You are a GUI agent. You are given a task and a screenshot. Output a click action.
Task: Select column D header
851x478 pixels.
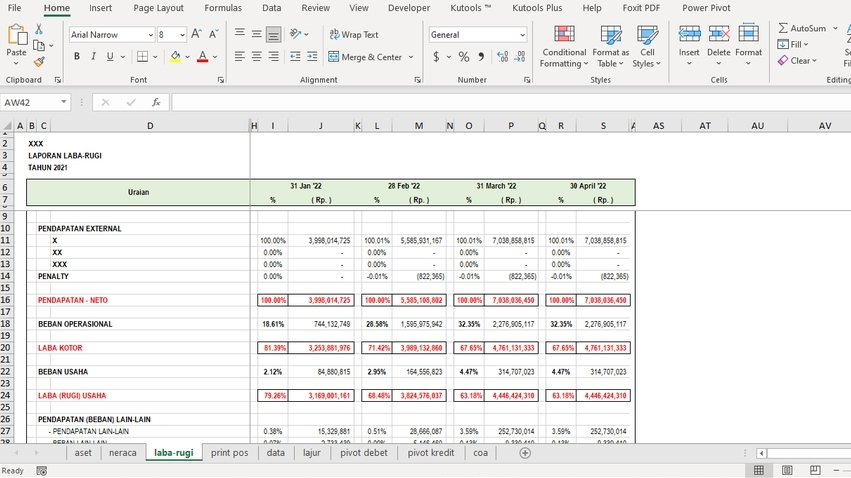pos(150,126)
